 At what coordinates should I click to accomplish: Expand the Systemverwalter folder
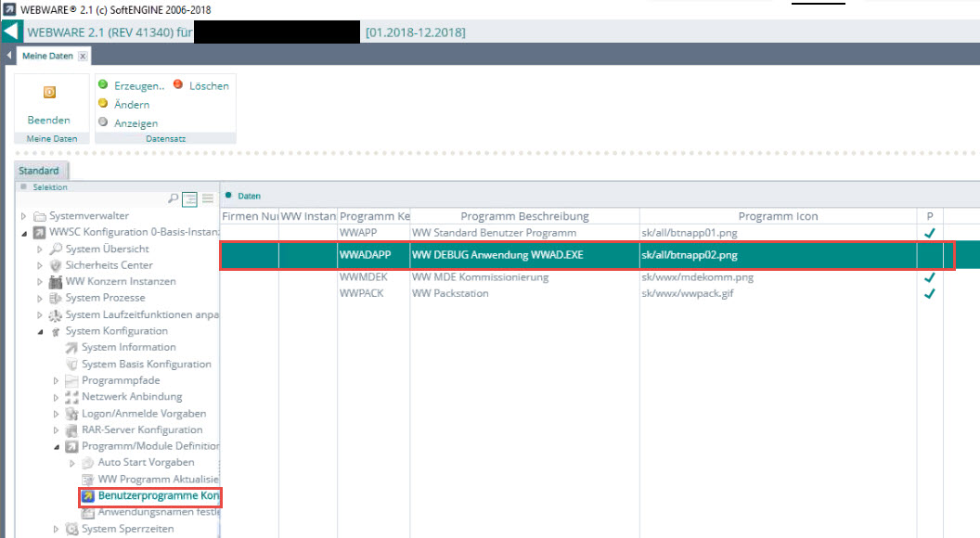pos(24,216)
